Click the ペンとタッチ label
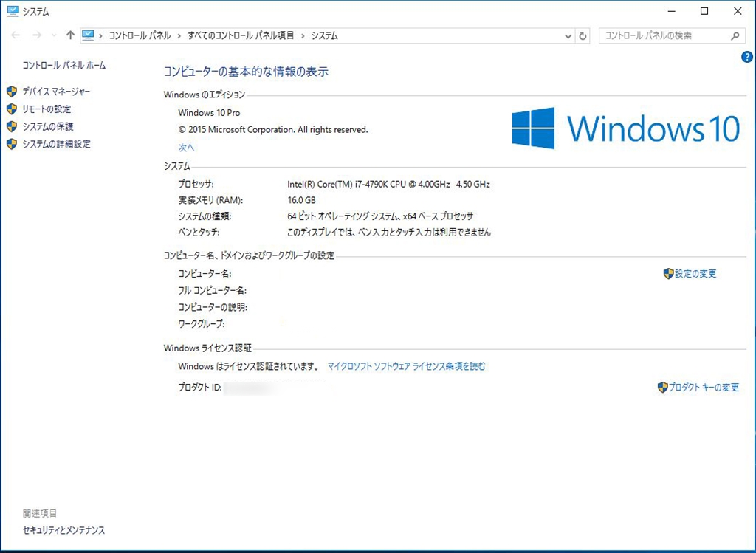 click(199, 233)
